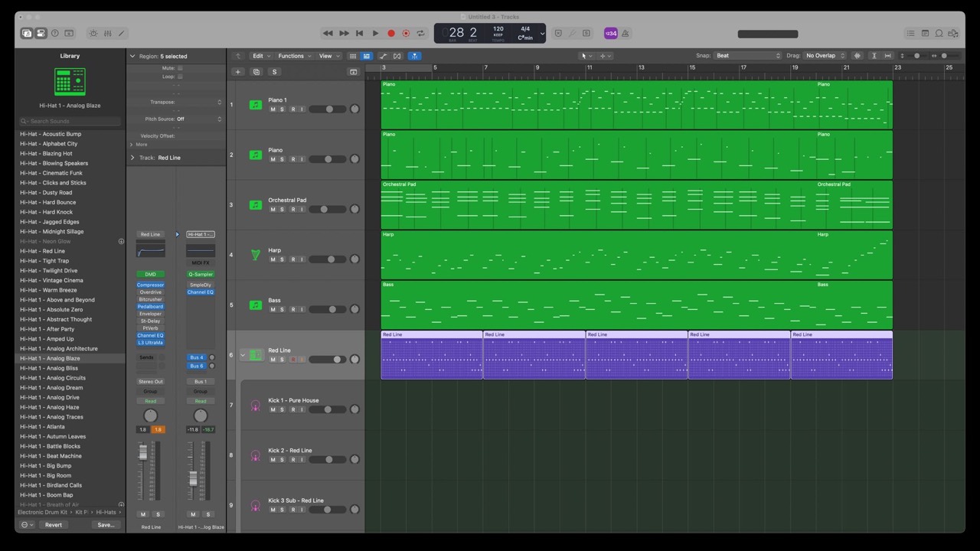Start playback with the Play button

375,34
